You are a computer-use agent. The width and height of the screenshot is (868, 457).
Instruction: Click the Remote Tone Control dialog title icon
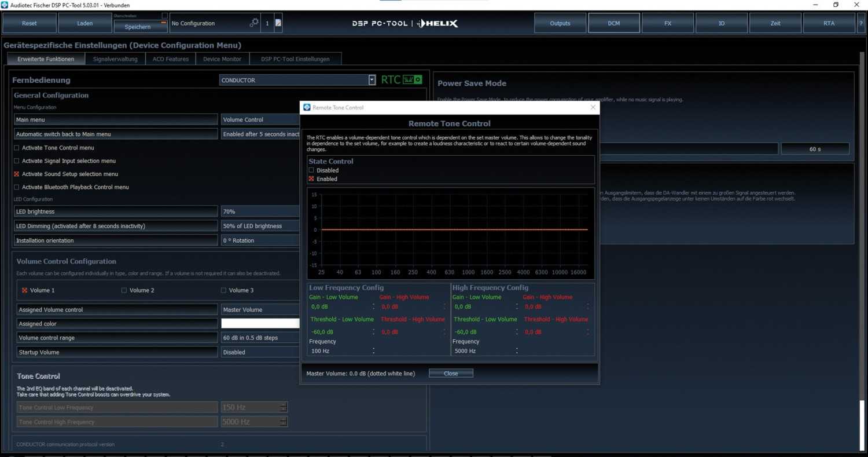coord(307,107)
